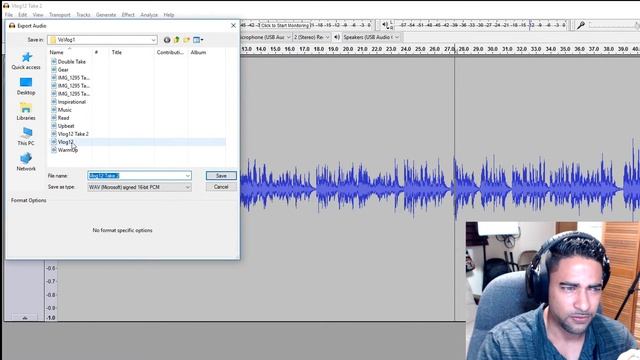Open the File menu in Audacity
Screen dimensions: 640x360
tap(9, 15)
